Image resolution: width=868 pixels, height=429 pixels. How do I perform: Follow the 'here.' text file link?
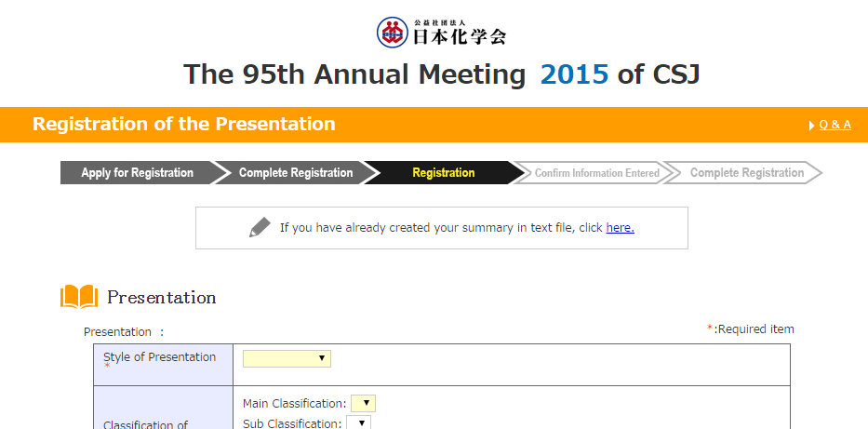[x=620, y=227]
